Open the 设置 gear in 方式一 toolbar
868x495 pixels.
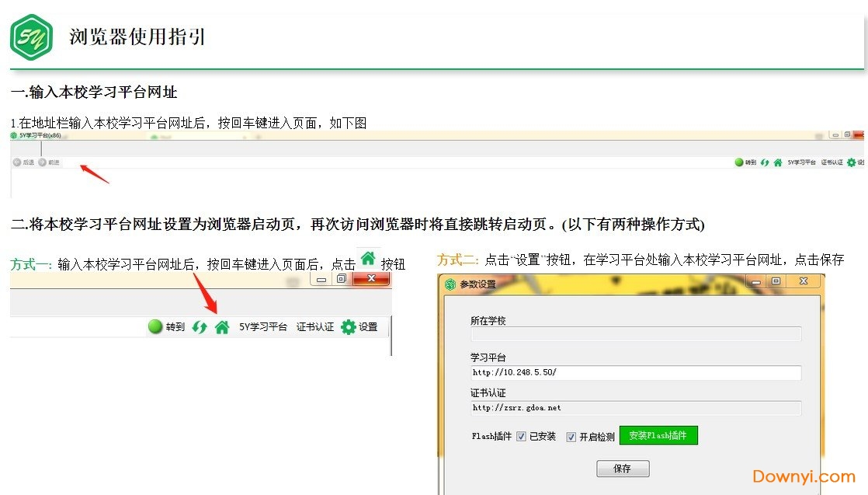pos(349,326)
